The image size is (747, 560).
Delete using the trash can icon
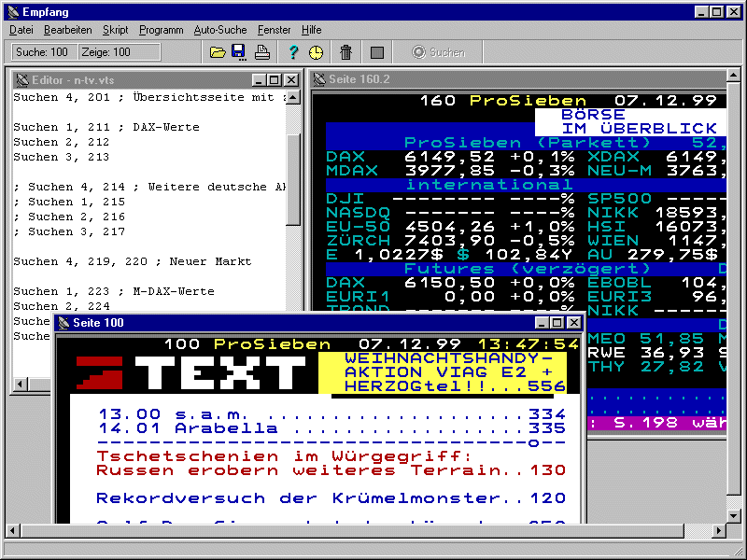(x=345, y=52)
